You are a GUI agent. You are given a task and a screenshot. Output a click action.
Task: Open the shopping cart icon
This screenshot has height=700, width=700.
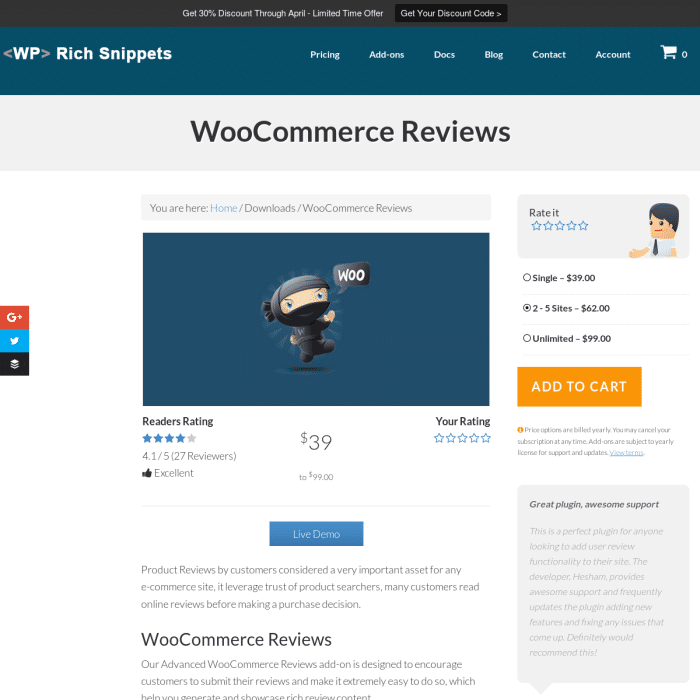(x=668, y=52)
